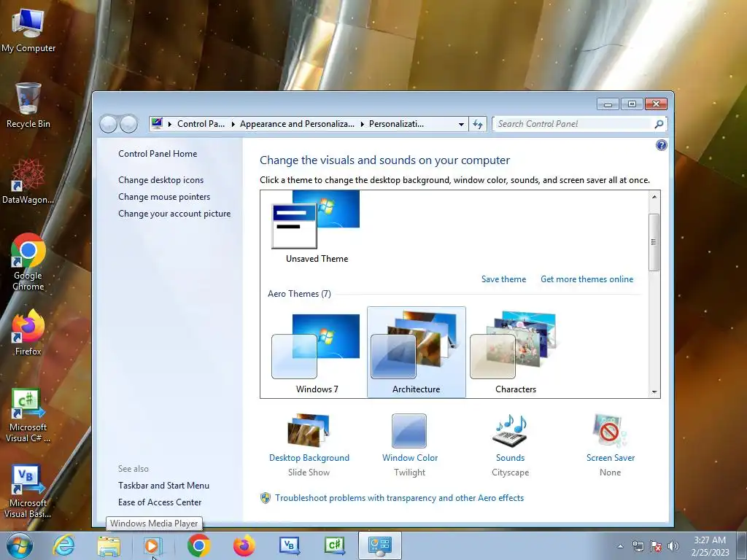Launch Windows Media Player from taskbar
The image size is (747, 560).
(153, 545)
